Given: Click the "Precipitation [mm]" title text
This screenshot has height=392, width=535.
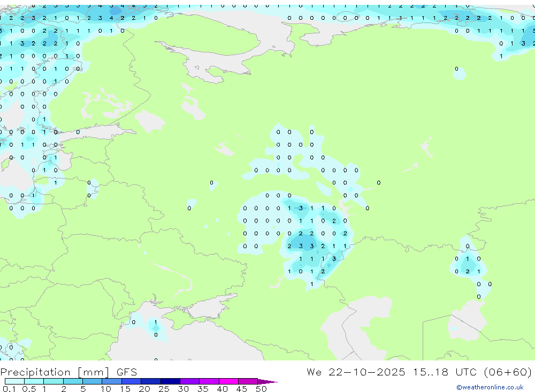Looking at the screenshot, I should pos(55,372).
